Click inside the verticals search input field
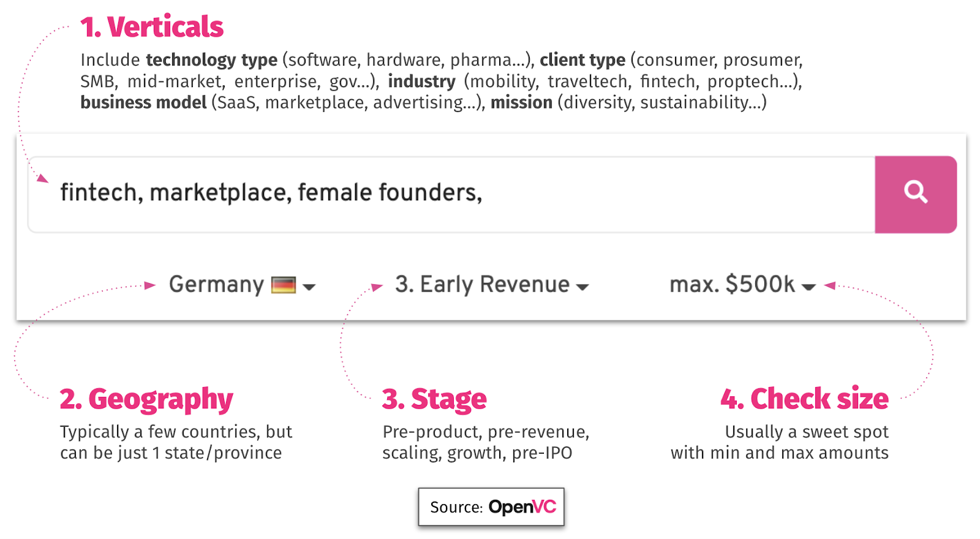 tap(451, 194)
